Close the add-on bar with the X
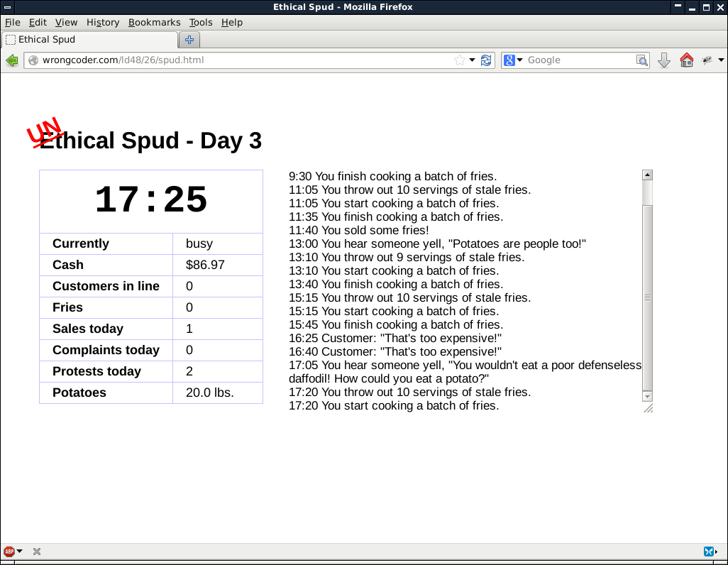Image resolution: width=728 pixels, height=565 pixels. (37, 552)
